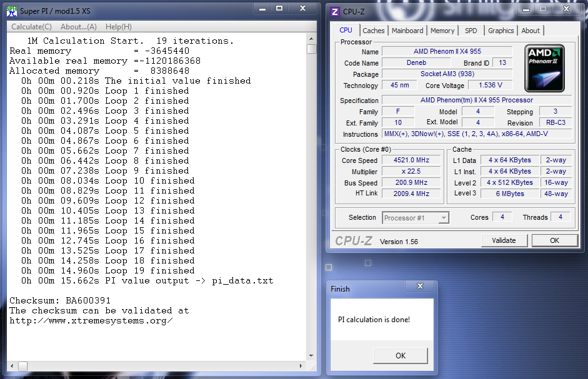Image resolution: width=588 pixels, height=379 pixels.
Task: Switch to the Caches tab
Action: tap(374, 31)
